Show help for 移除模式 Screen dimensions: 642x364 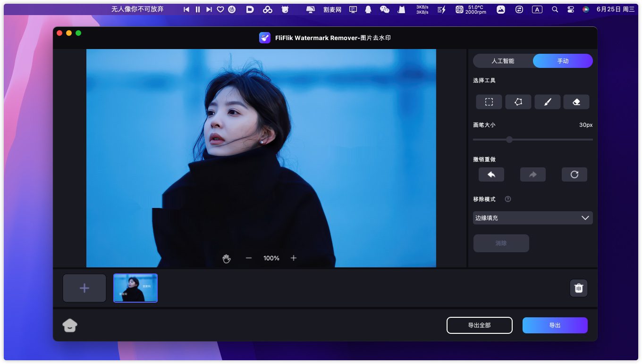508,199
